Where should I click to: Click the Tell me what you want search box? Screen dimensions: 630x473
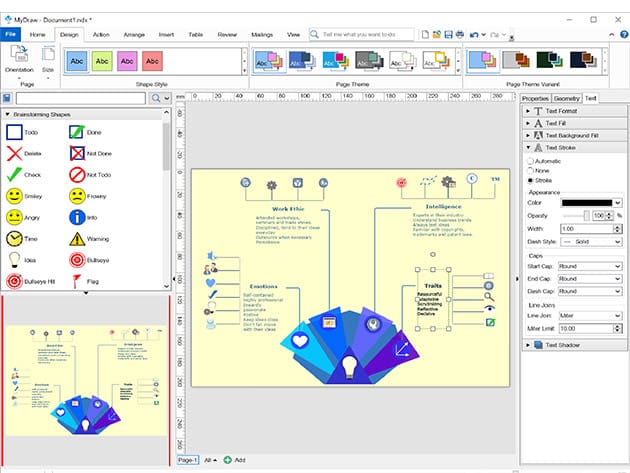coord(365,34)
